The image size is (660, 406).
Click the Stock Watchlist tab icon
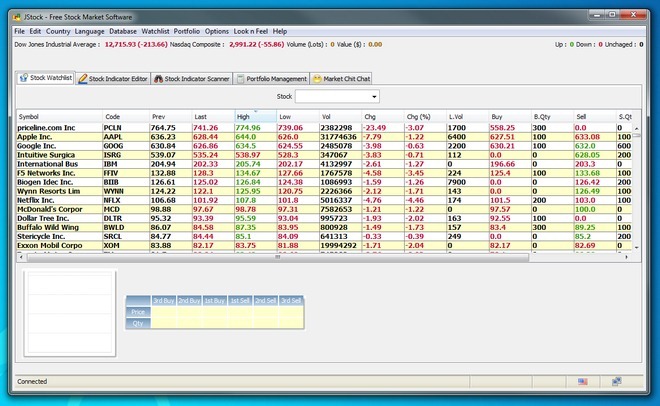coord(24,78)
